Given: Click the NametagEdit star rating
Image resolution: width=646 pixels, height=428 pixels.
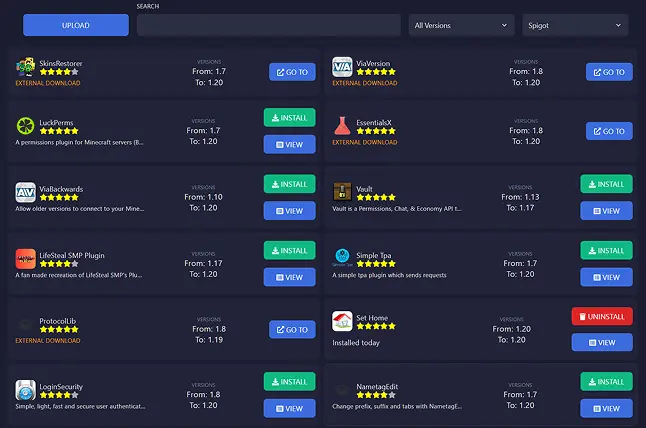Looking at the screenshot, I should click(x=376, y=395).
